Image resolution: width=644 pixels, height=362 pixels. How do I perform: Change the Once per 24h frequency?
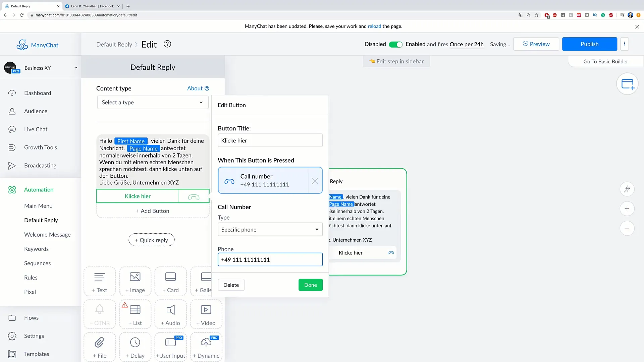[x=467, y=44]
